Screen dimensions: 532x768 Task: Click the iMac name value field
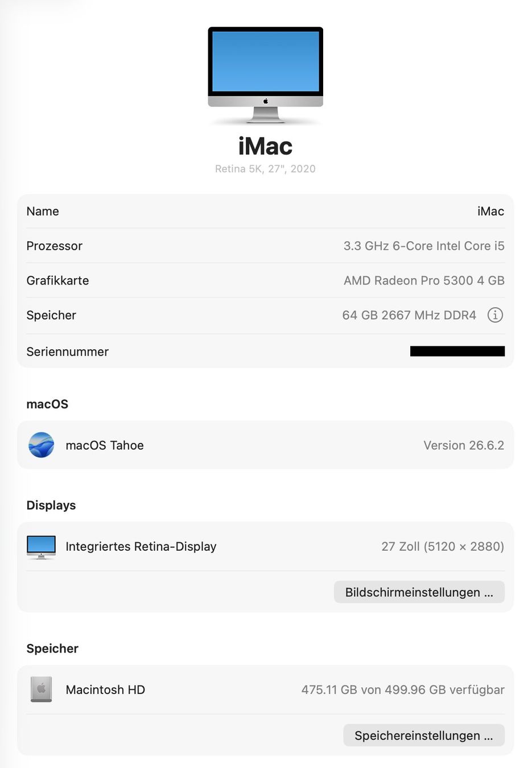point(491,211)
